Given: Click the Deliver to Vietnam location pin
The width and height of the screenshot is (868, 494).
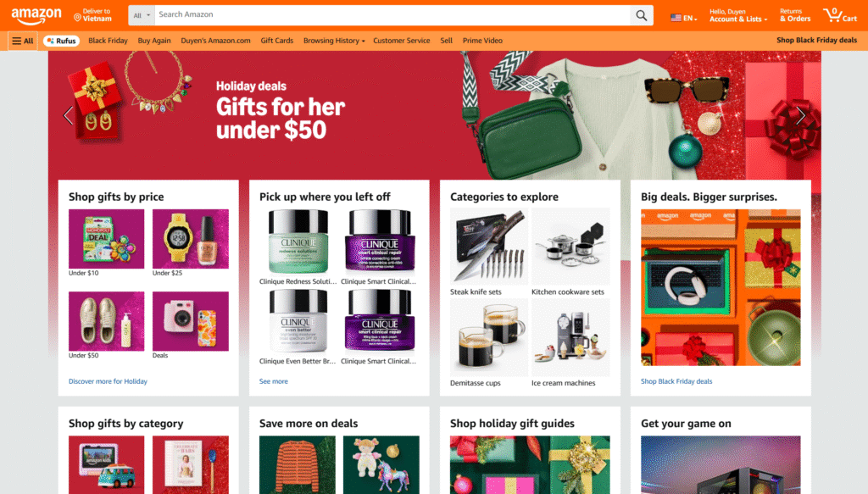Looking at the screenshot, I should [x=77, y=18].
